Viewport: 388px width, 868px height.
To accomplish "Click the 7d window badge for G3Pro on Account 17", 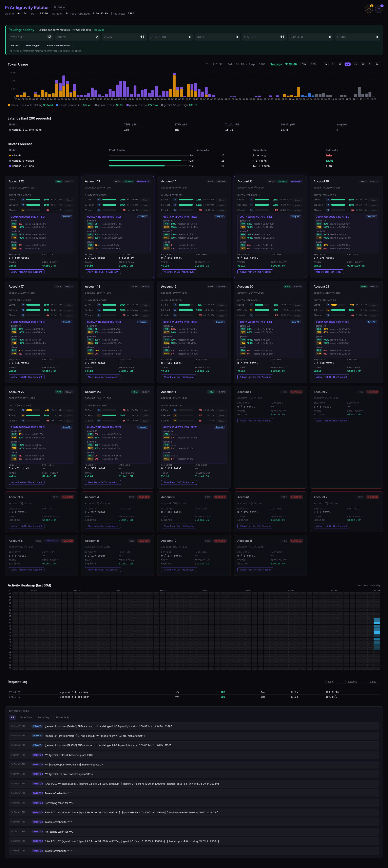I will [x=23, y=305].
